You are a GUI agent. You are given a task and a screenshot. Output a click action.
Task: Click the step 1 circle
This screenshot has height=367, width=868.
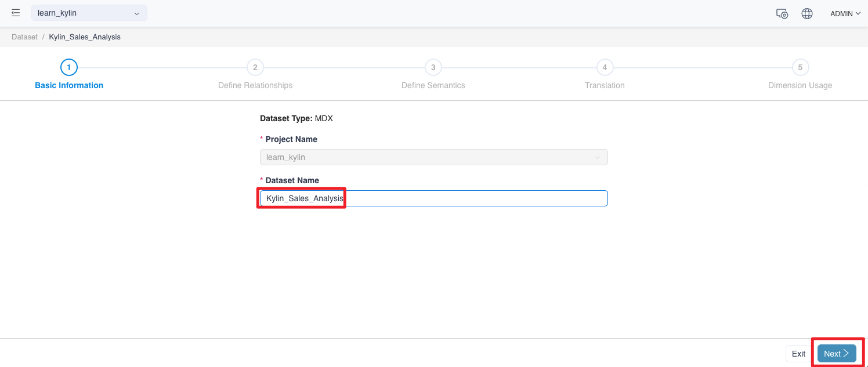coord(68,68)
